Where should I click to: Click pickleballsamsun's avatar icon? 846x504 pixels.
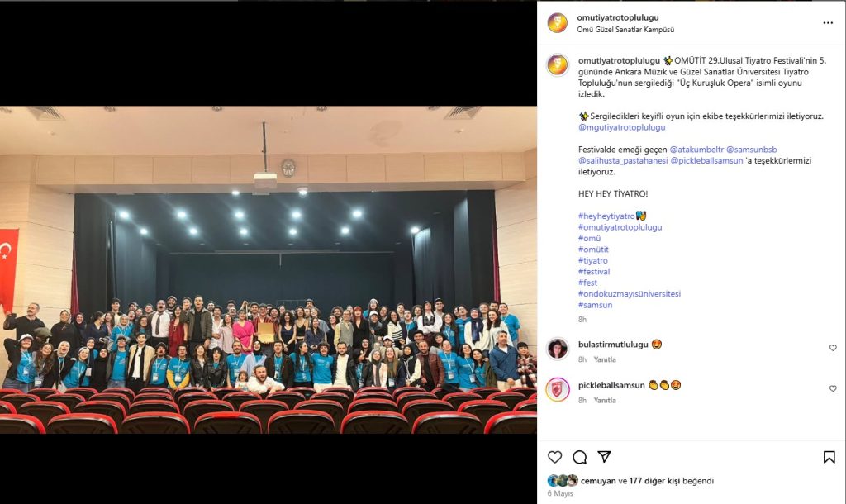coord(558,390)
